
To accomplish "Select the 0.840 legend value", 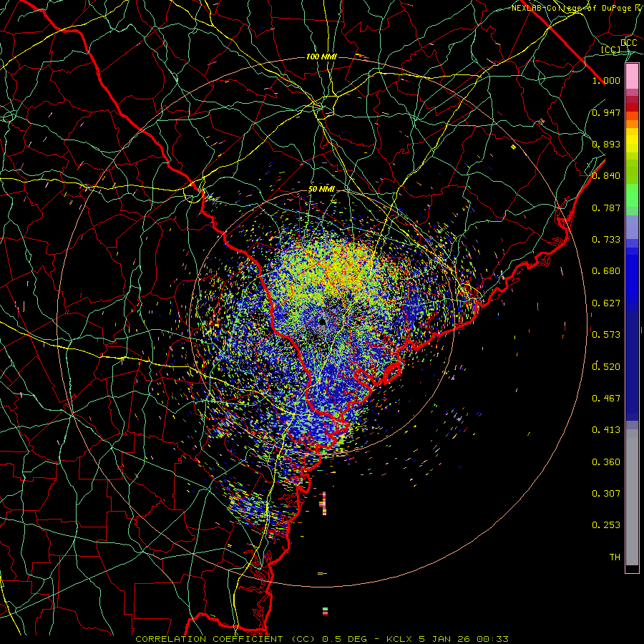I will (x=606, y=176).
